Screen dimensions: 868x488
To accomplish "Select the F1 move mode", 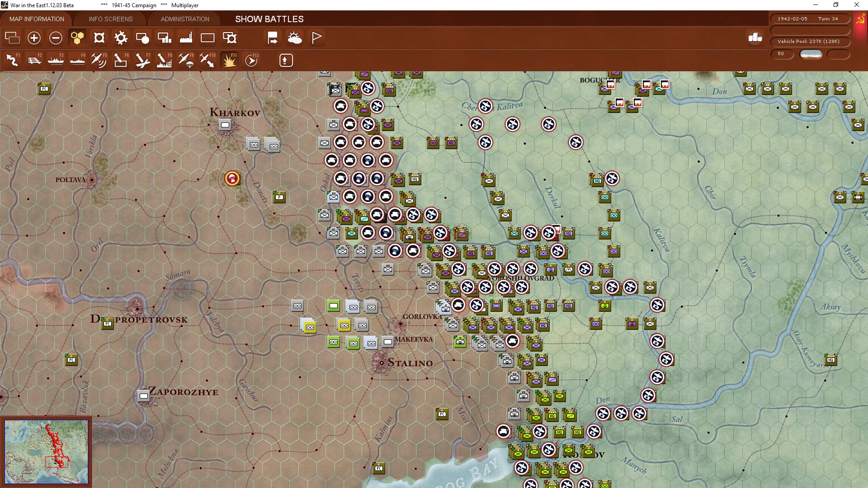I will click(x=12, y=60).
